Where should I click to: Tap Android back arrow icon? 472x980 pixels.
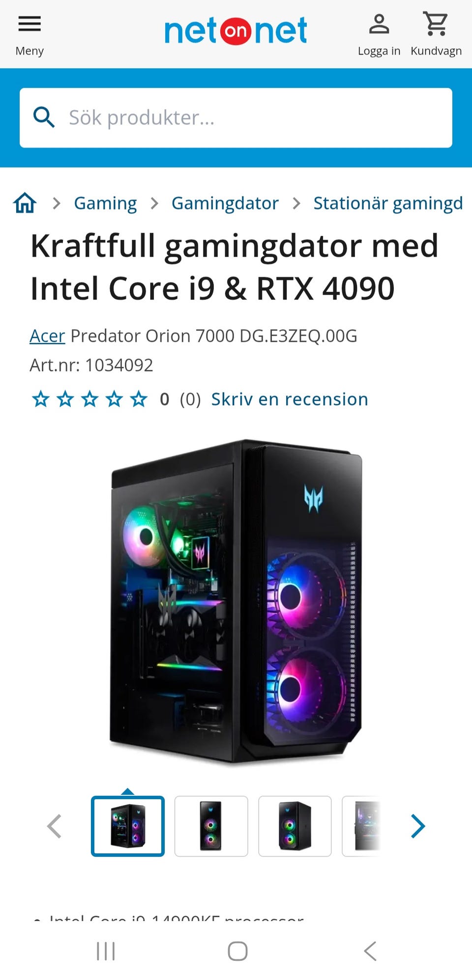(370, 951)
